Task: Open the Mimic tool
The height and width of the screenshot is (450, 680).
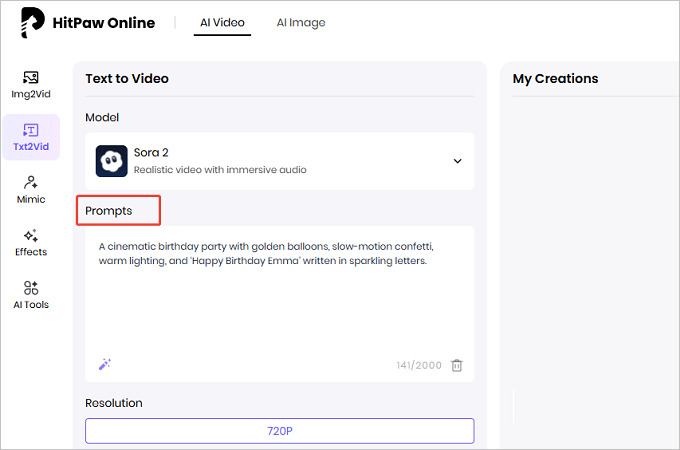Action: [30, 189]
